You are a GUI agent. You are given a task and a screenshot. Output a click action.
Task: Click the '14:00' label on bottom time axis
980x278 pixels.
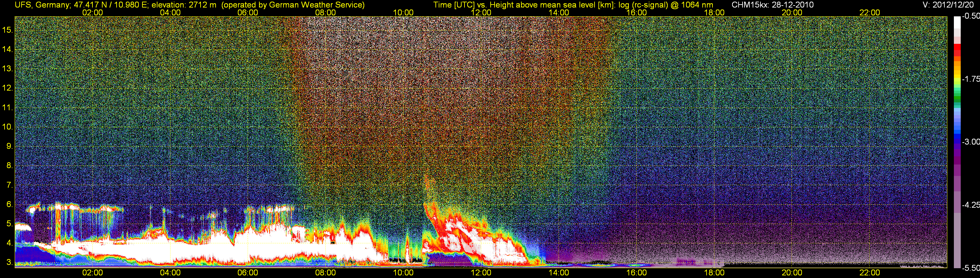[x=559, y=273]
